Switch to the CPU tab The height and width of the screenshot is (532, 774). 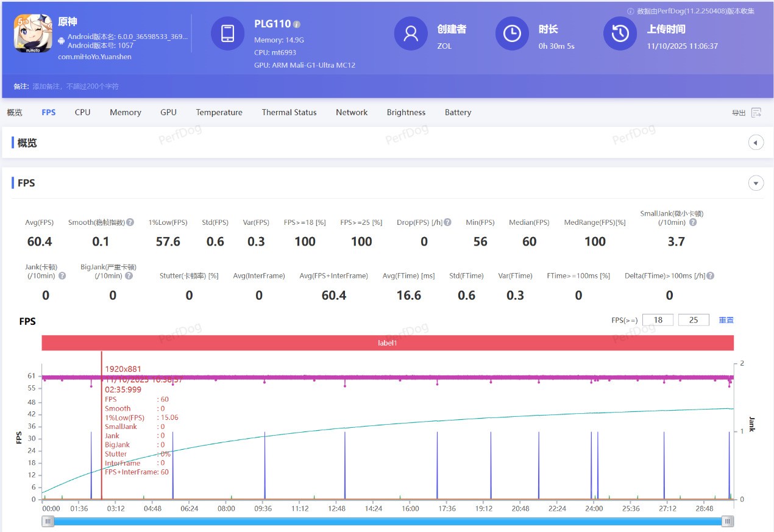pos(82,113)
